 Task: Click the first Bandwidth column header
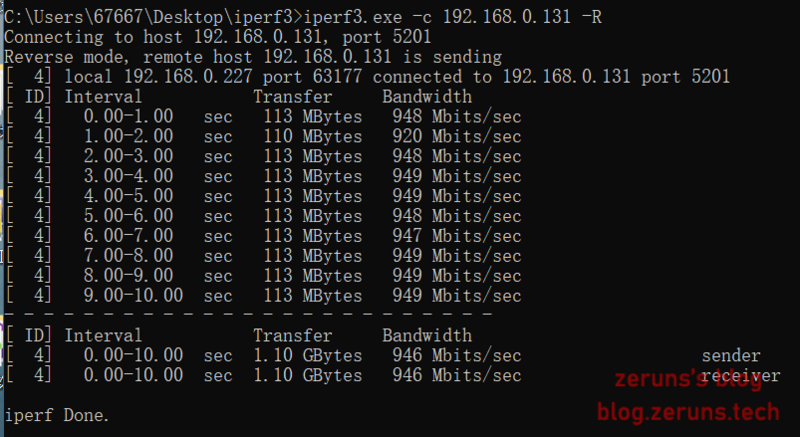coord(427,97)
